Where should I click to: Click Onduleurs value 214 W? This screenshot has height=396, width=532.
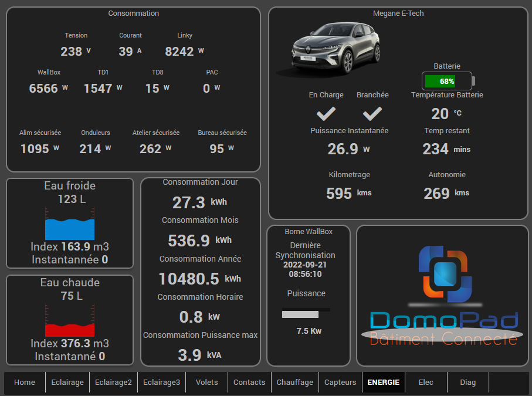[x=95, y=148]
